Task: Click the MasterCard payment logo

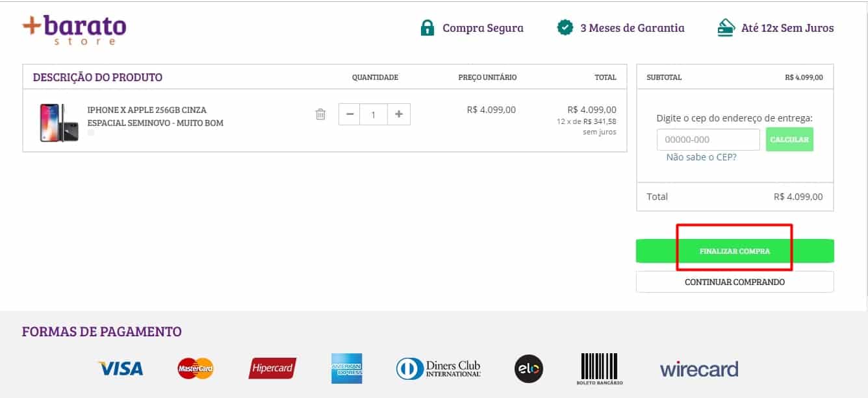Action: pyautogui.click(x=196, y=369)
